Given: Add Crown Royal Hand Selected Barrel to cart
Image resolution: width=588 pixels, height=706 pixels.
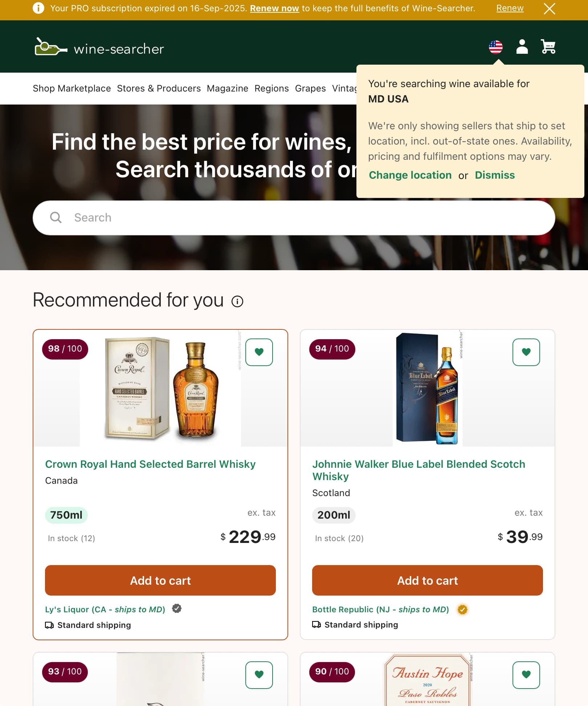Looking at the screenshot, I should 160,580.
